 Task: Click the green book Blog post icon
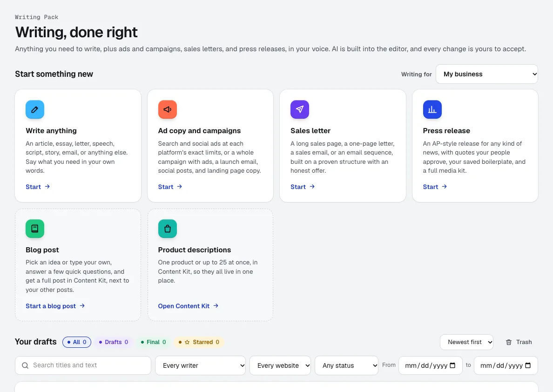[35, 229]
